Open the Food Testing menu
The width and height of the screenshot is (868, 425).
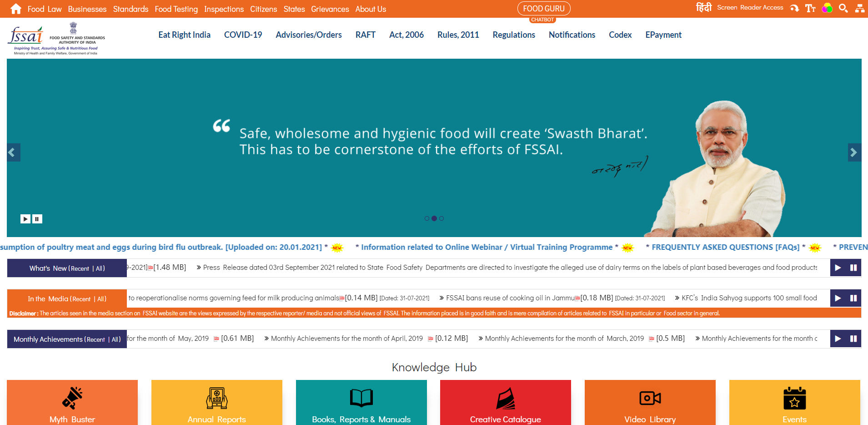[x=176, y=9]
